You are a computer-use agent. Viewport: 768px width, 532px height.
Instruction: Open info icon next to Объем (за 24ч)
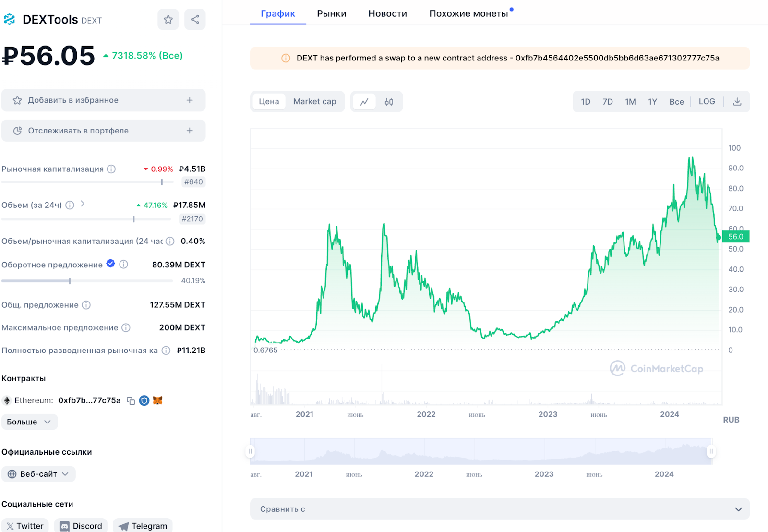coord(70,205)
